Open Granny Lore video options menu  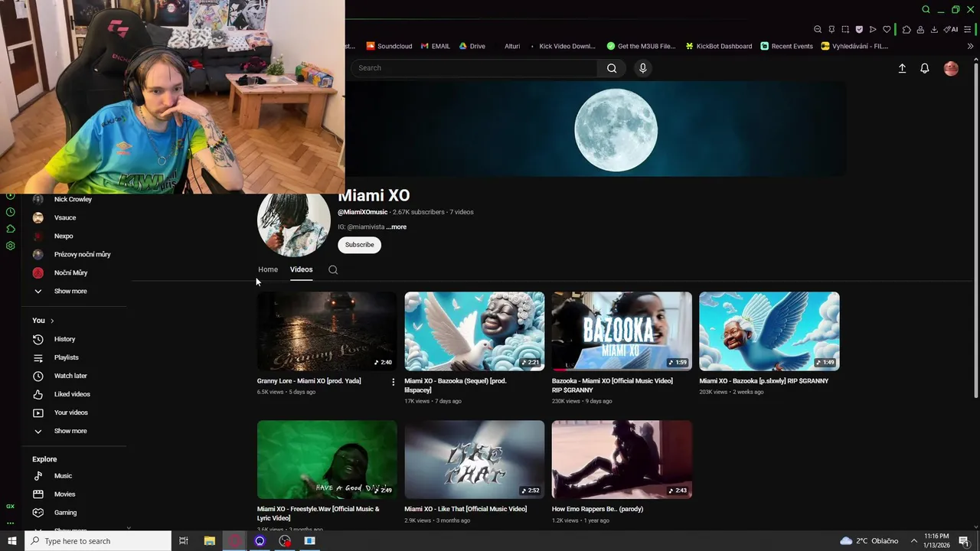[394, 382]
